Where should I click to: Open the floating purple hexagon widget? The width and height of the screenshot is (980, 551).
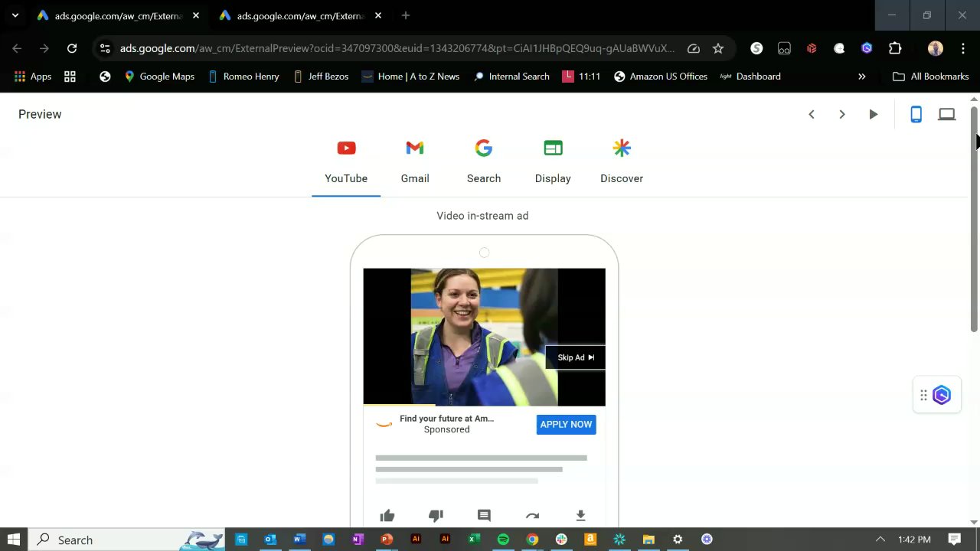point(942,396)
